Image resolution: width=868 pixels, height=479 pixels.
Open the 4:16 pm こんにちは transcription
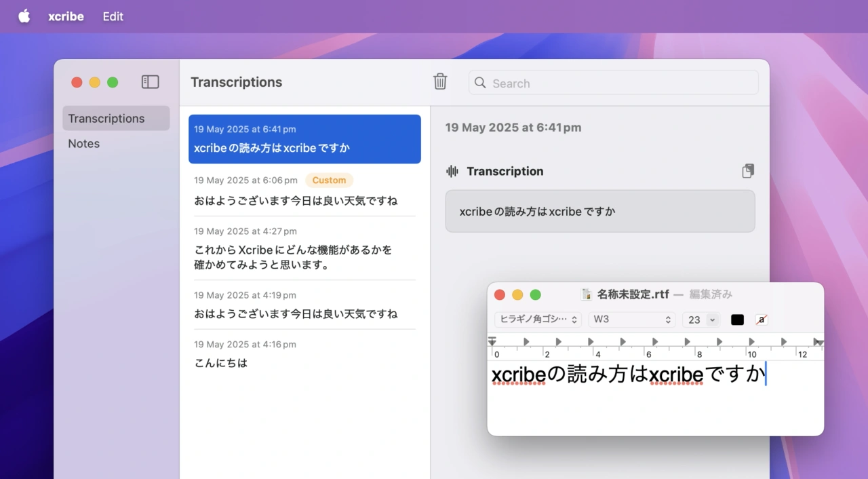click(304, 354)
